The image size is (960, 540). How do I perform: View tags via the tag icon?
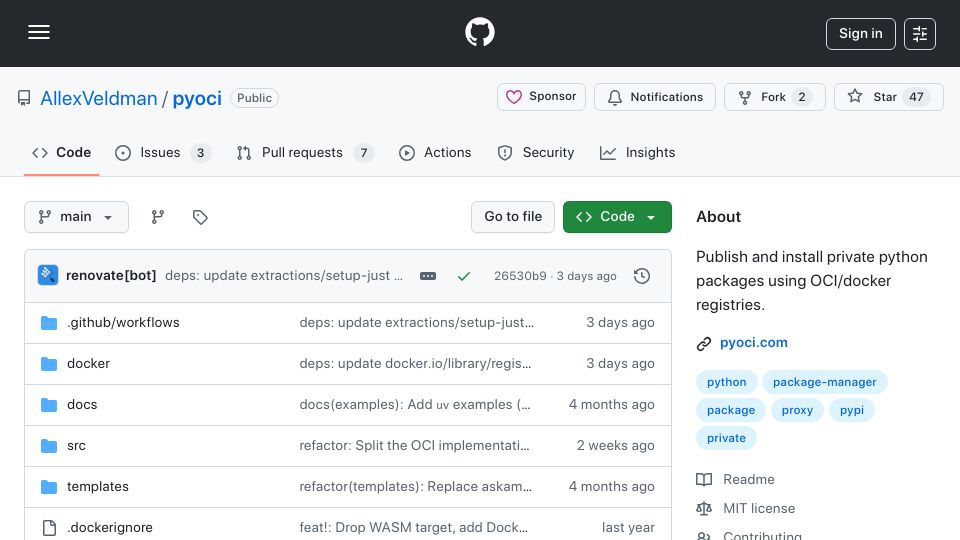click(200, 217)
